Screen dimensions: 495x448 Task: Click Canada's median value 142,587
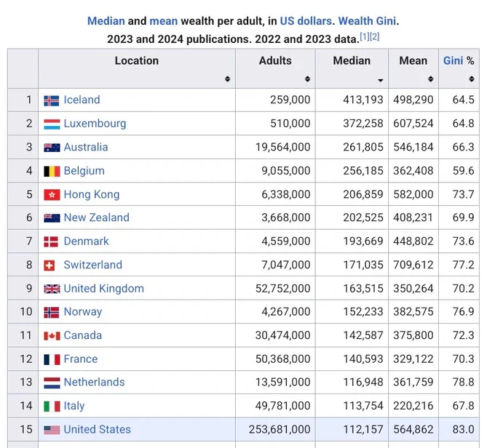[x=363, y=335]
